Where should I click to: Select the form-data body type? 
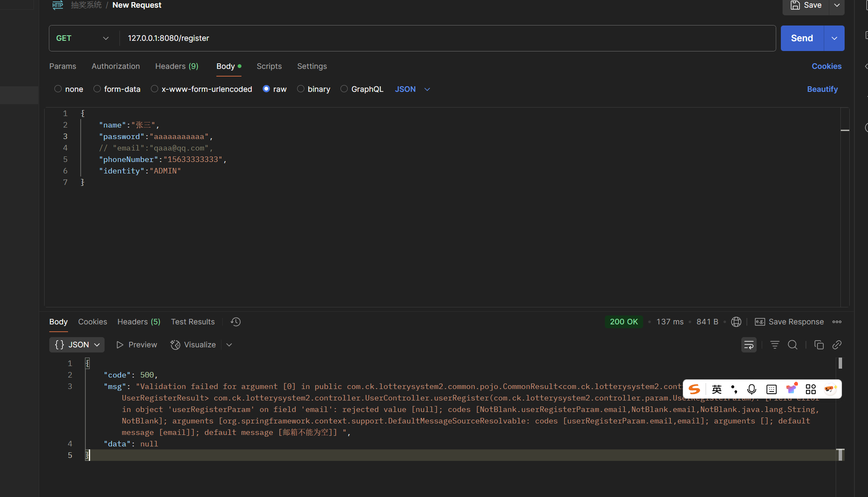pyautogui.click(x=97, y=89)
